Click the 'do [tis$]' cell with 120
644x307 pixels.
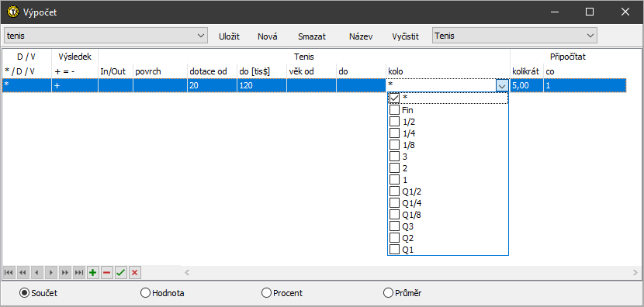coord(261,85)
